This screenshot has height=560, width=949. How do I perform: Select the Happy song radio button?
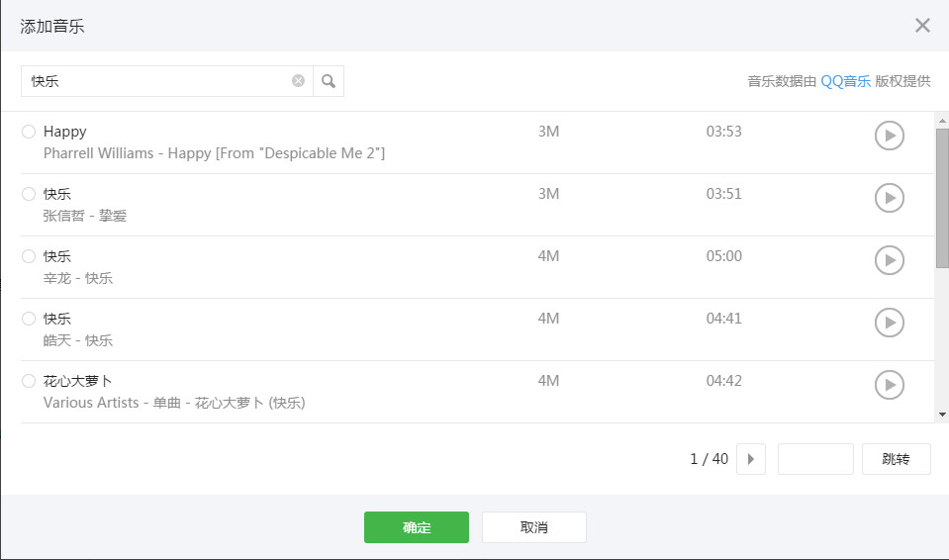29,132
